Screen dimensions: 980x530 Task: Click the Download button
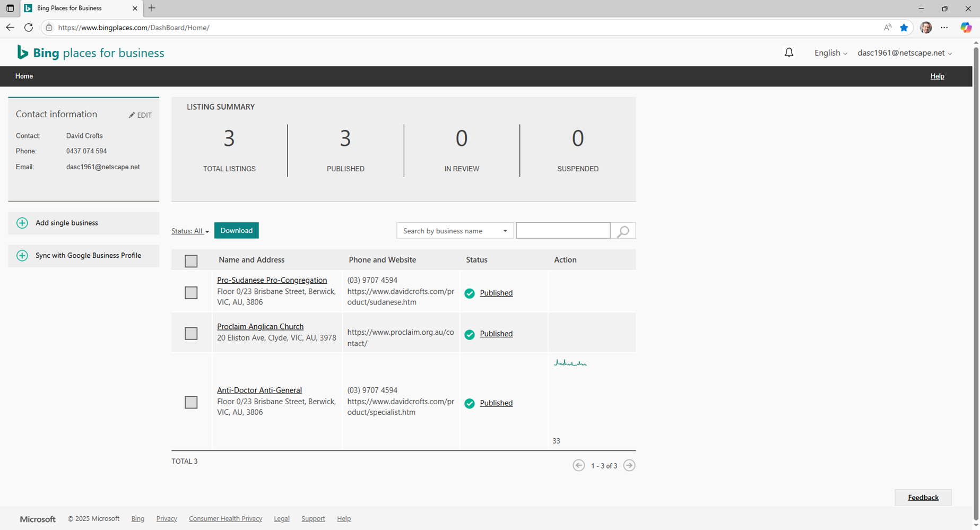click(x=237, y=230)
